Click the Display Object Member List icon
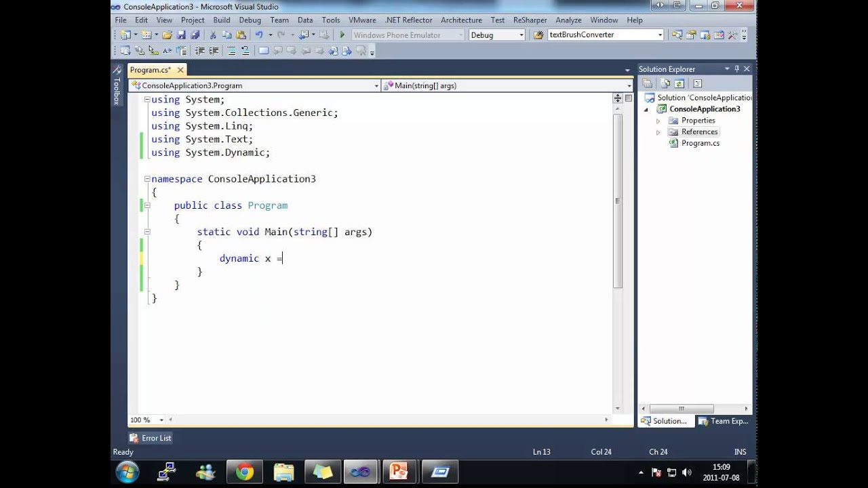The height and width of the screenshot is (488, 868). [125, 50]
